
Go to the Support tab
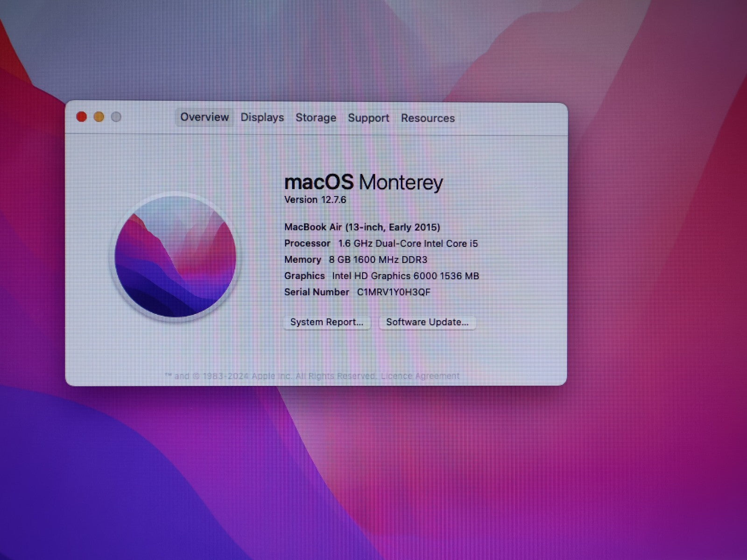pos(368,118)
